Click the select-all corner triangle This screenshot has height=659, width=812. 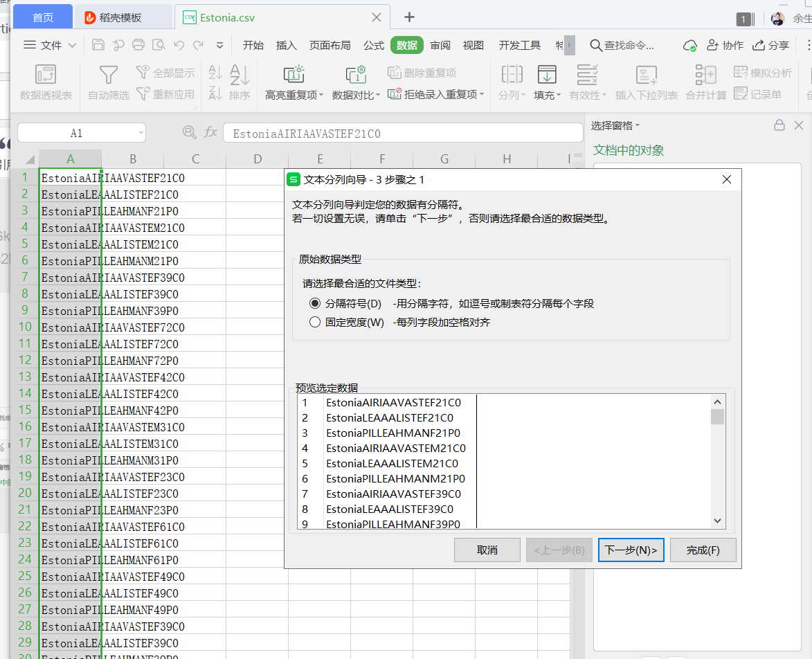pos(30,159)
